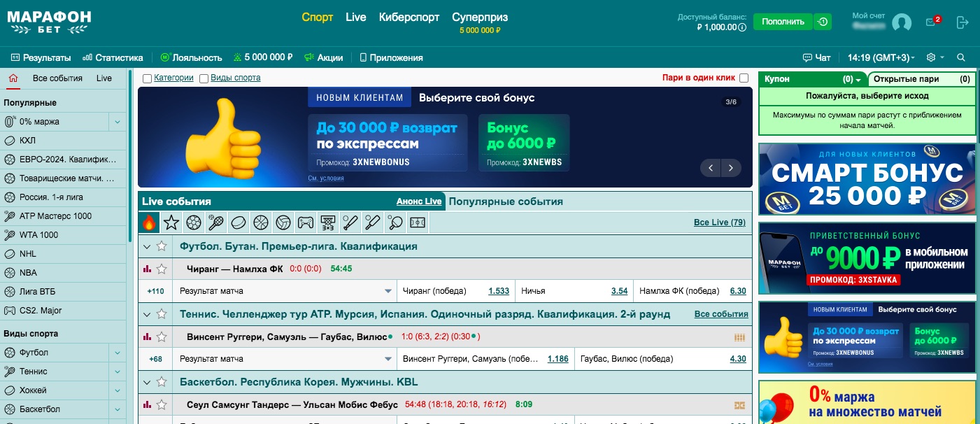This screenshot has width=980, height=424.
Task: Collapse the Теннис. Челленджер тур ATP section
Action: coord(147,314)
